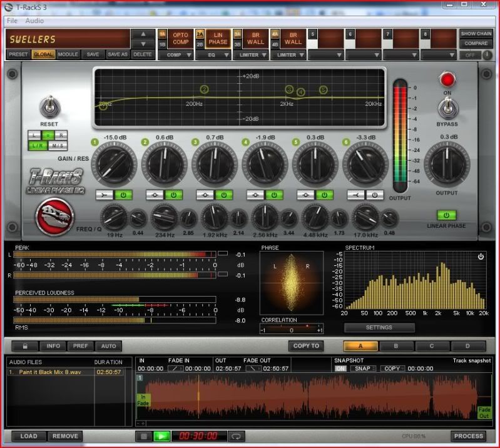Click the stop playback button
This screenshot has height=448, width=500.
click(x=144, y=436)
